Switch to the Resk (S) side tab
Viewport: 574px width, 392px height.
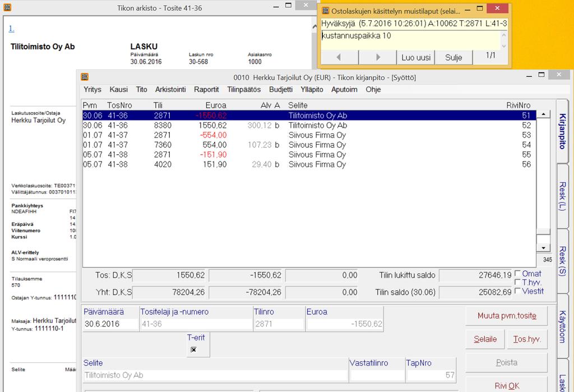tap(562, 261)
